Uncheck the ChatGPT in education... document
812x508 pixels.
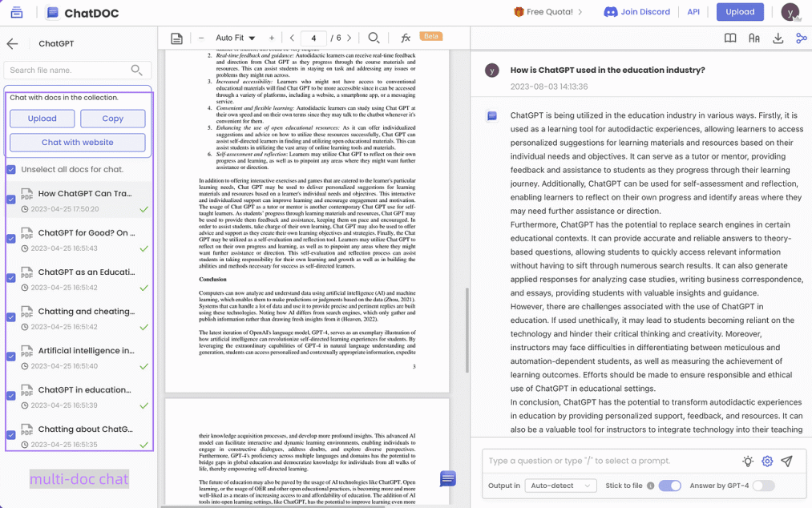coord(11,396)
